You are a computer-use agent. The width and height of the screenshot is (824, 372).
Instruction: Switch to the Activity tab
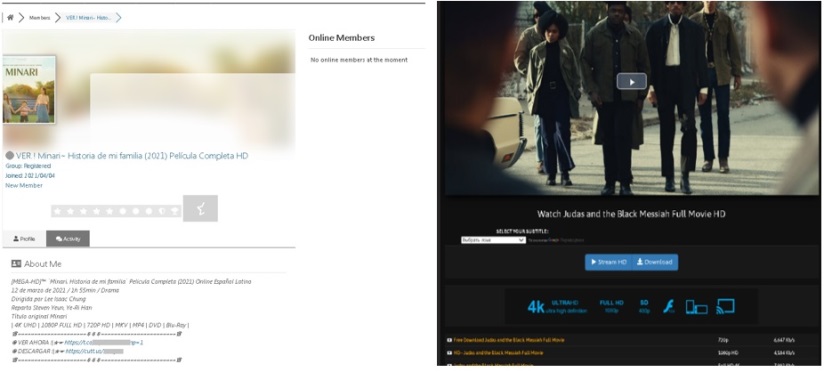tap(68, 239)
